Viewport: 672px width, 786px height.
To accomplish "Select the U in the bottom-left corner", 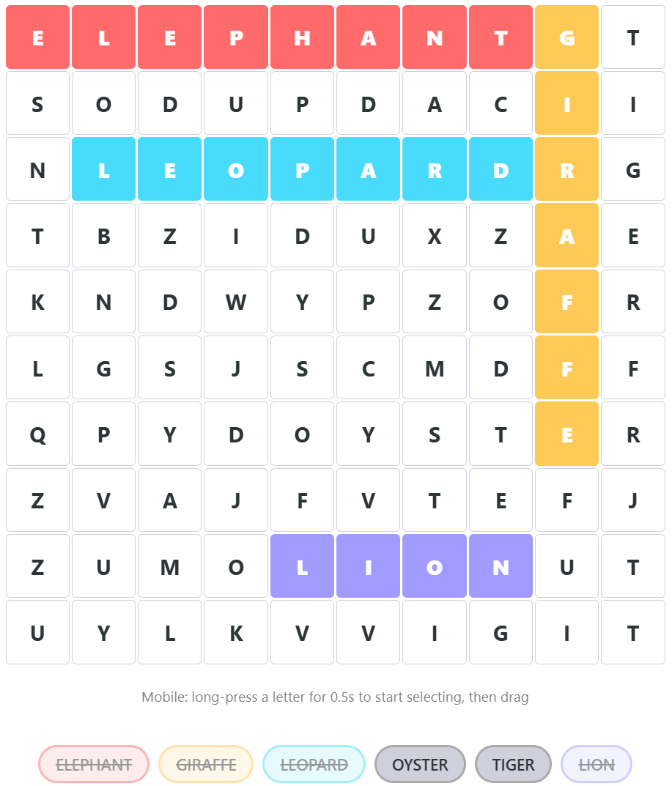I will [37, 631].
